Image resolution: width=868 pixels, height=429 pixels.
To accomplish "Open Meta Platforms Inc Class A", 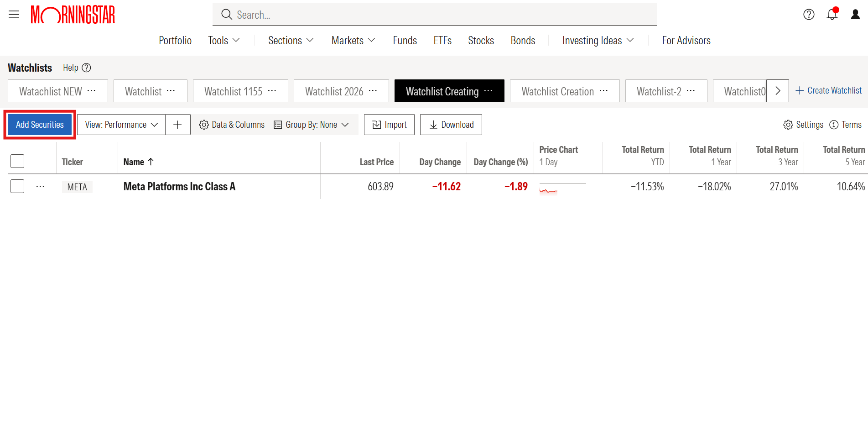I will (179, 186).
